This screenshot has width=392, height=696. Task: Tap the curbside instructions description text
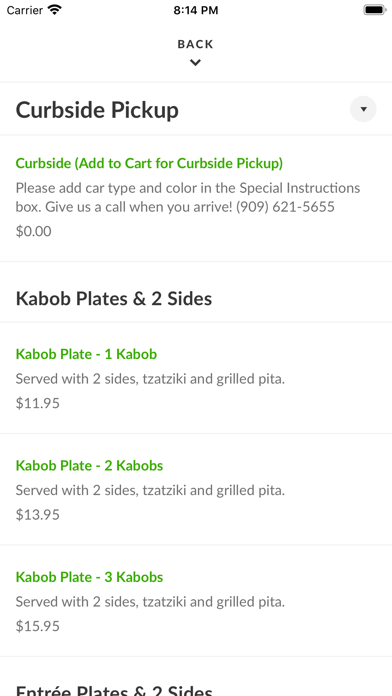[x=188, y=197]
